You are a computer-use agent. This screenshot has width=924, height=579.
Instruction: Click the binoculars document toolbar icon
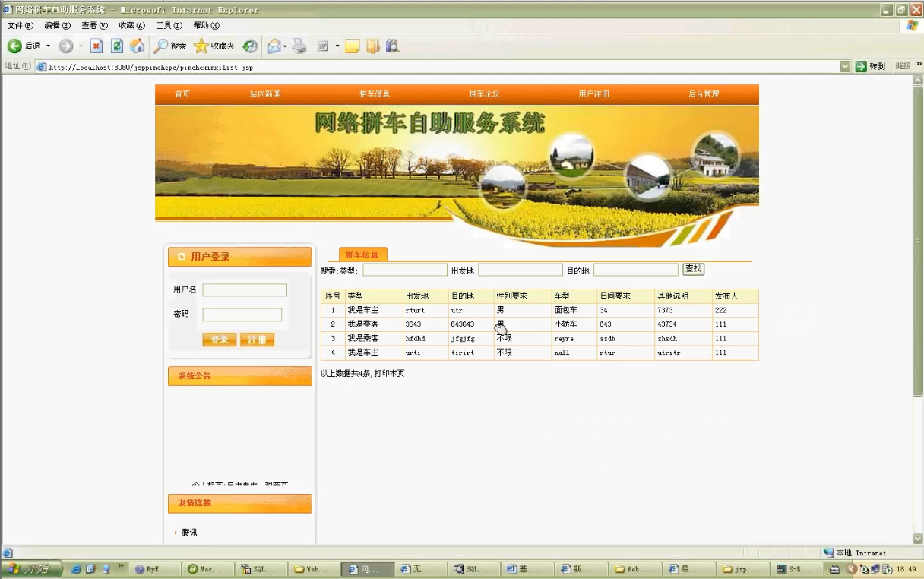[392, 46]
